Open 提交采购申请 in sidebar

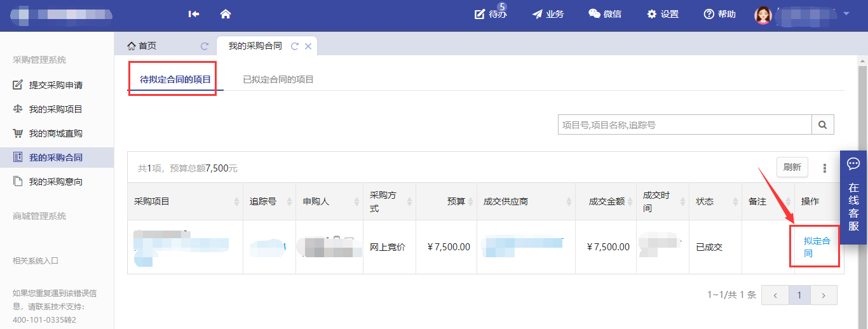point(56,85)
